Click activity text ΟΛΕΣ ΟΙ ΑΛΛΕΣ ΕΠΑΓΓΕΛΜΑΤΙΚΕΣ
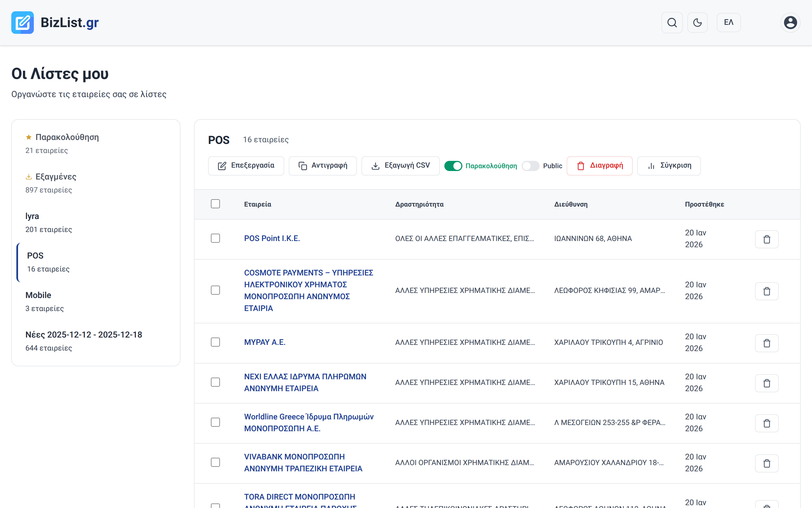Screen dimensions: 812x508 pyautogui.click(x=464, y=238)
